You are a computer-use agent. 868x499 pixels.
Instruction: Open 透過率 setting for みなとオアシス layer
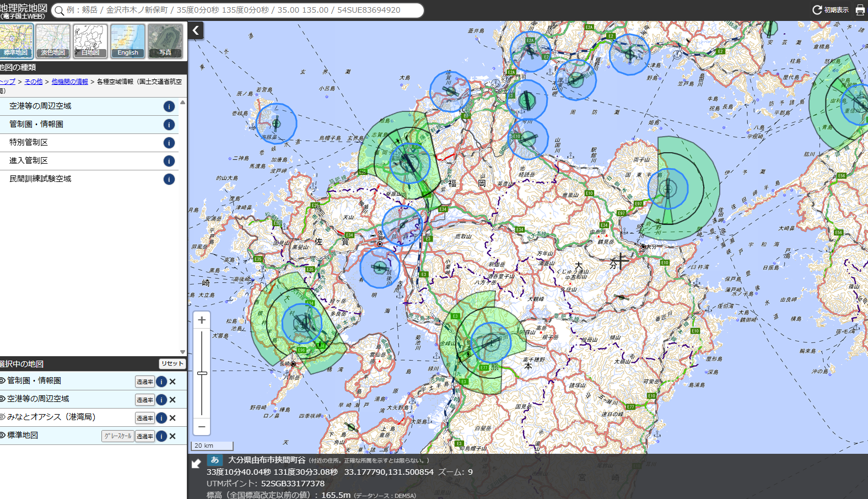click(145, 418)
